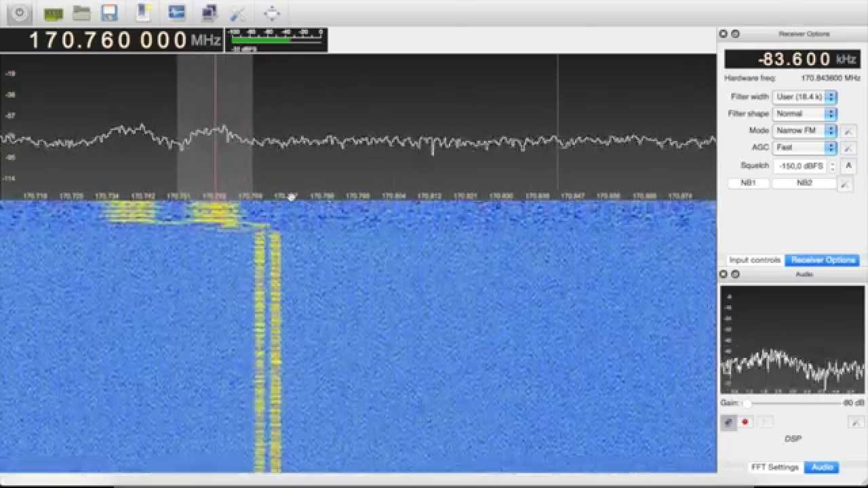Open the AGC dropdown set to Fast

pyautogui.click(x=804, y=147)
